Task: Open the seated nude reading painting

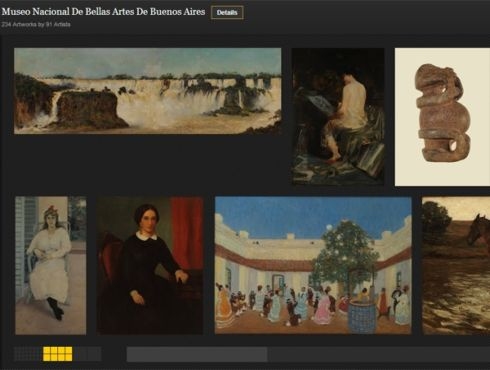Action: coord(338,117)
